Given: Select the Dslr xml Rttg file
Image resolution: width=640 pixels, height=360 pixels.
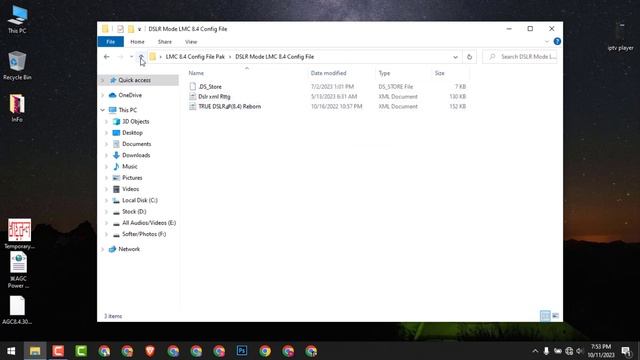Looking at the screenshot, I should click(214, 97).
